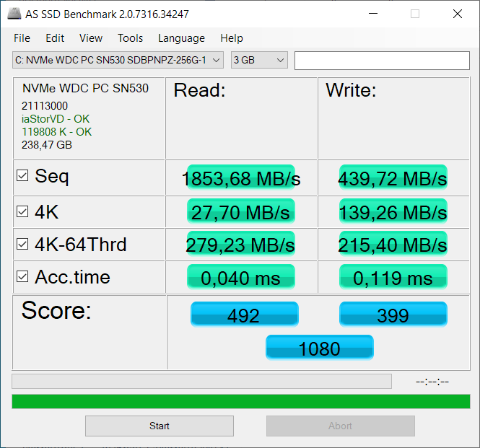Screen dimensions: 480x448
Task: Minimize the AS SSD Benchmark window
Action: pyautogui.click(x=373, y=14)
